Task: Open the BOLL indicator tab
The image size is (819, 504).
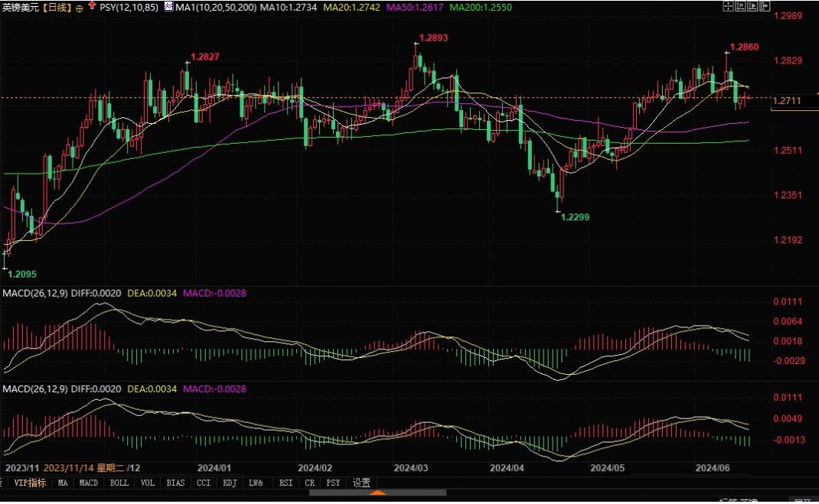Action: 119,483
